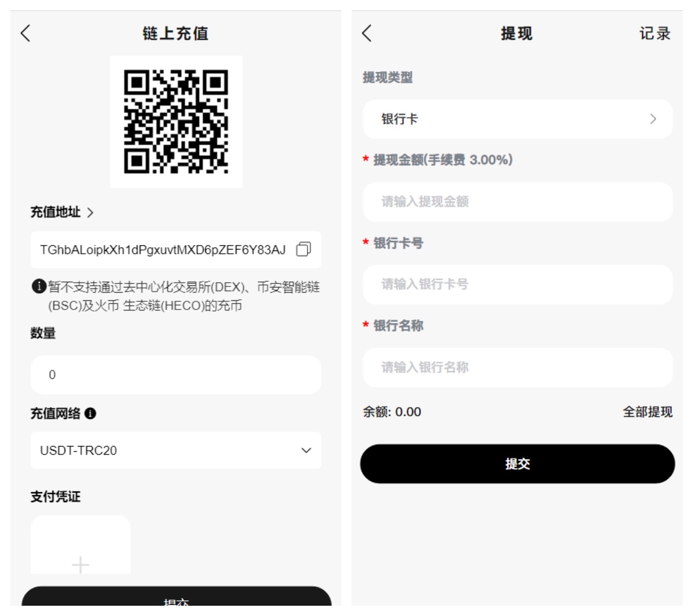Click the 数量 quantity input field

coord(176,375)
